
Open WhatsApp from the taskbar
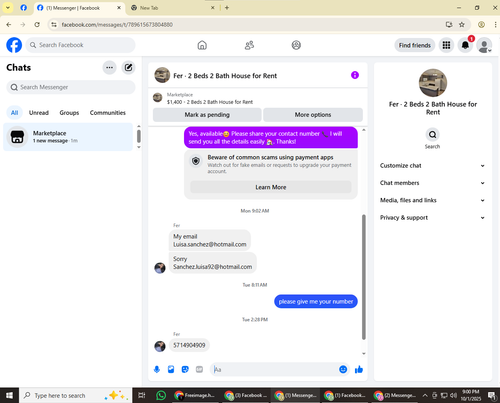click(161, 395)
